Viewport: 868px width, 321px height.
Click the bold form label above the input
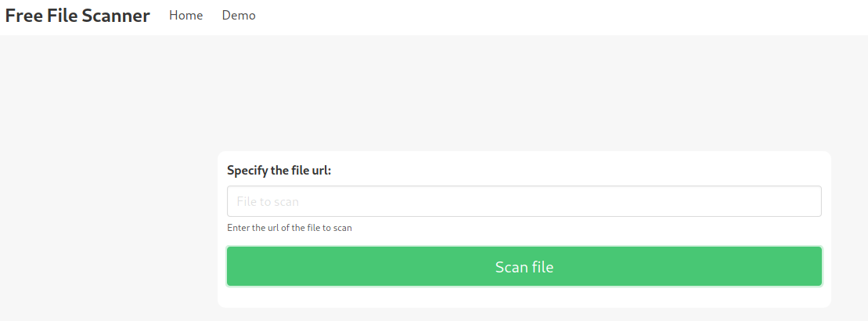[x=279, y=171]
